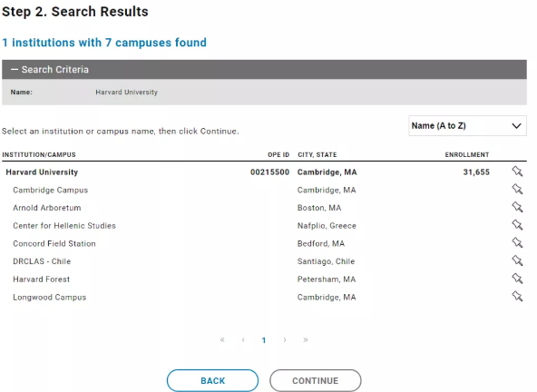Open the Name (A to Z) sort dropdown

tap(467, 126)
